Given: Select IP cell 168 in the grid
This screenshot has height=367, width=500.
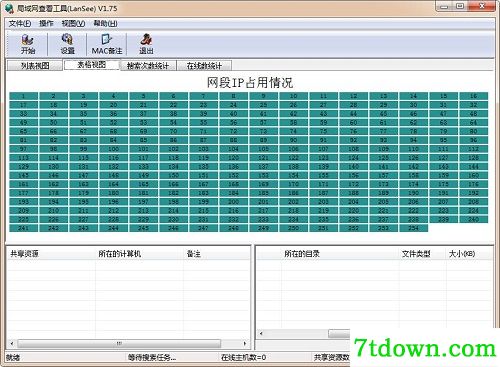Looking at the screenshot, I should point(233,184).
